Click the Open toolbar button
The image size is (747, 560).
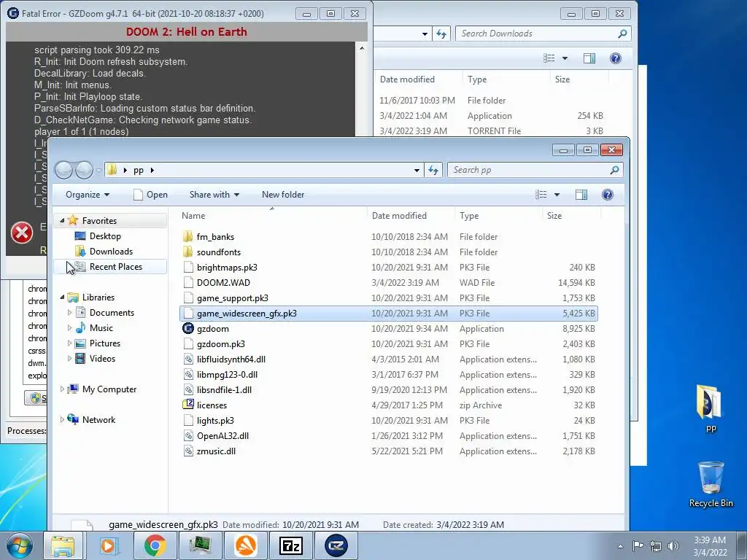tap(150, 194)
